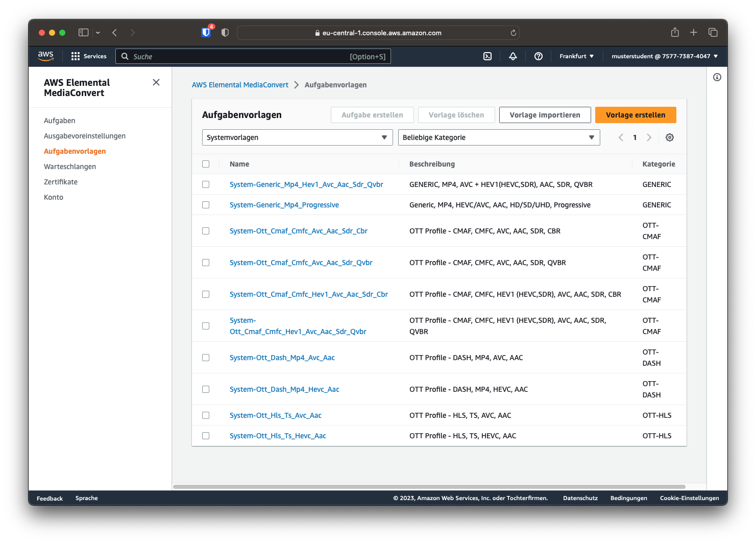756x543 pixels.
Task: Show the Safari tab overview
Action: 713,33
